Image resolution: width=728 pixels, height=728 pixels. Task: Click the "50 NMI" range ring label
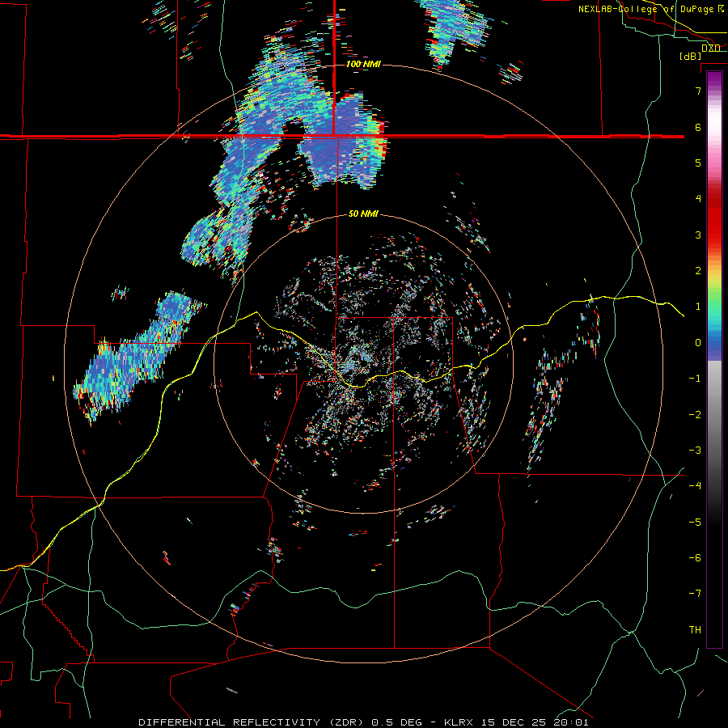pos(363,214)
